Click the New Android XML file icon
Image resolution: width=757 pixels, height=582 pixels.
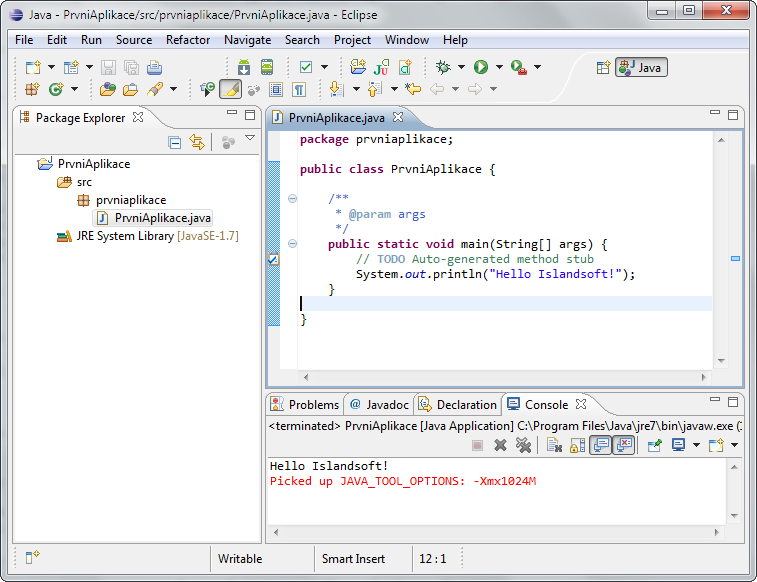coord(405,67)
